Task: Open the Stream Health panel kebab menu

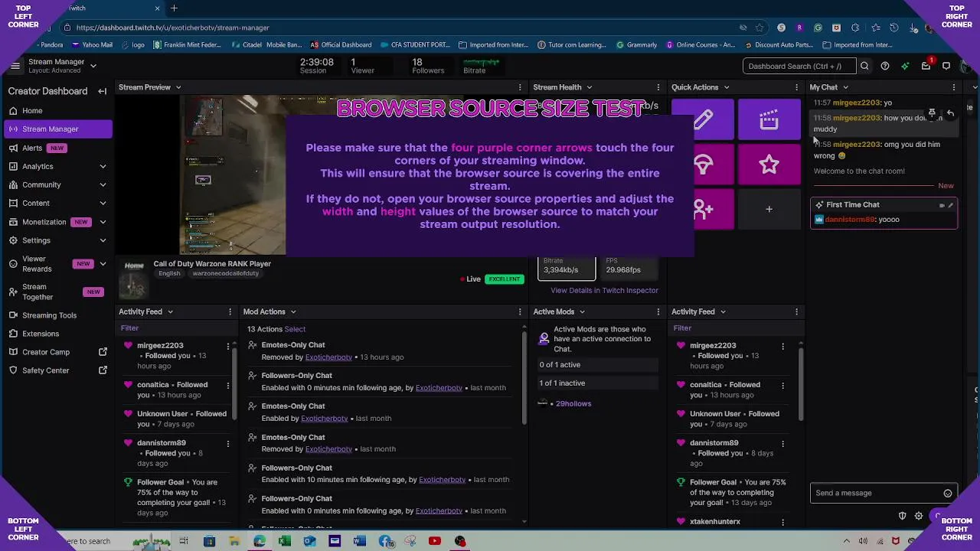Action: [658, 87]
